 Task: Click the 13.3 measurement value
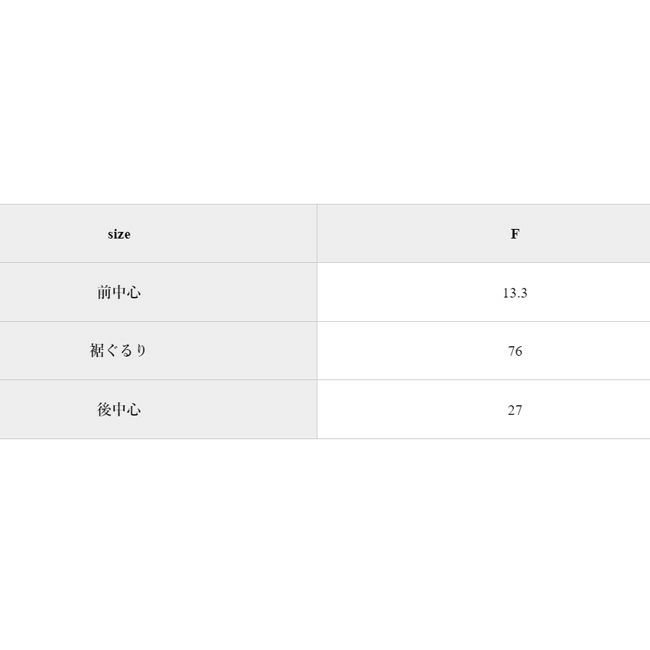(515, 293)
